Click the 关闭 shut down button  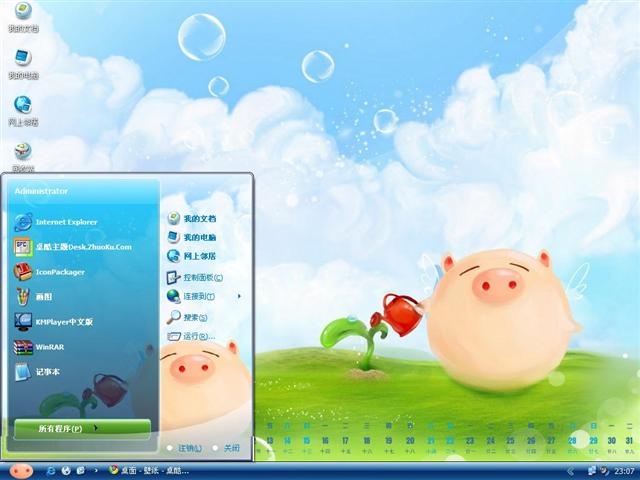click(226, 448)
